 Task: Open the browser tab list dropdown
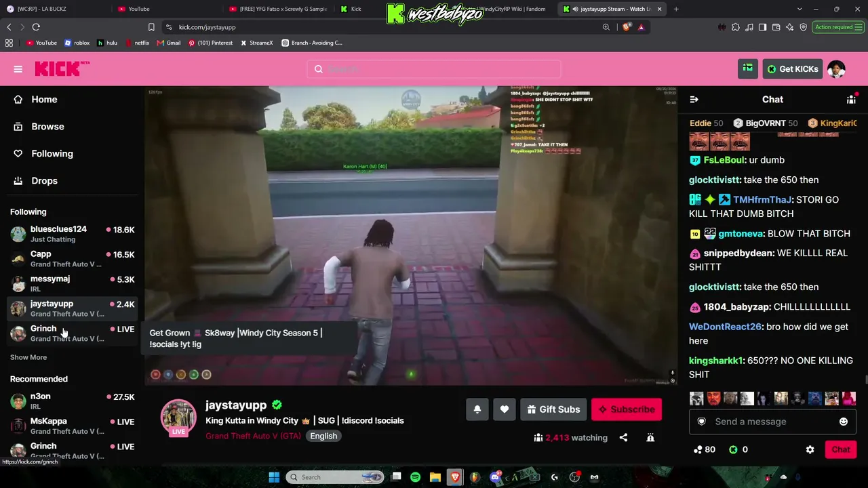pyautogui.click(x=799, y=9)
